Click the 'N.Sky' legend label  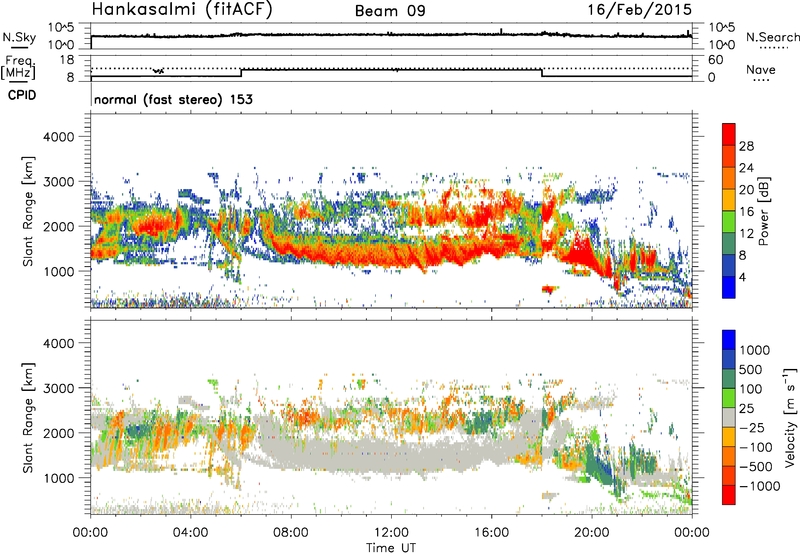pos(19,37)
